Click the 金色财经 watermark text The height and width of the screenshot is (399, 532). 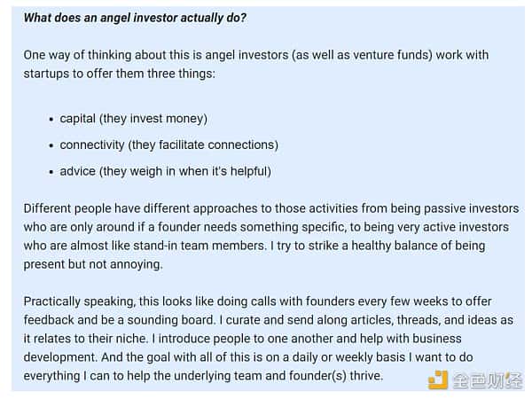[x=487, y=381]
